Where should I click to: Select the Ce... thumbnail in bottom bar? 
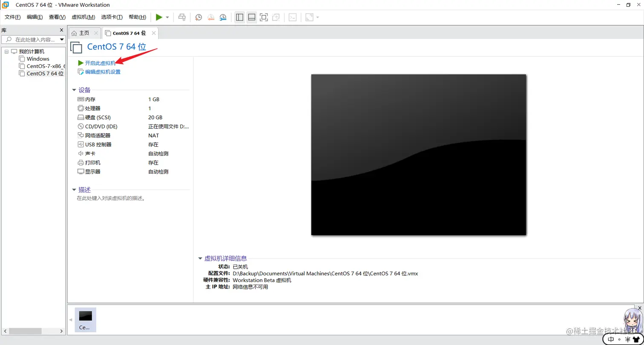85,319
